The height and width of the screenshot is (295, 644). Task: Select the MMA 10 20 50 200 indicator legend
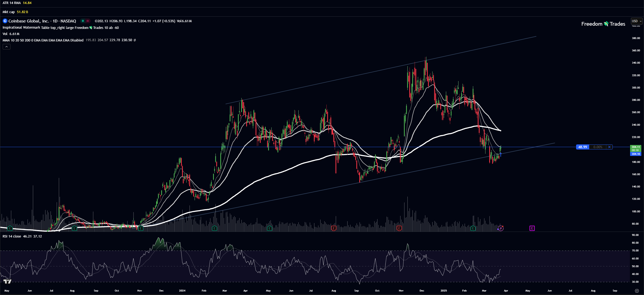43,40
